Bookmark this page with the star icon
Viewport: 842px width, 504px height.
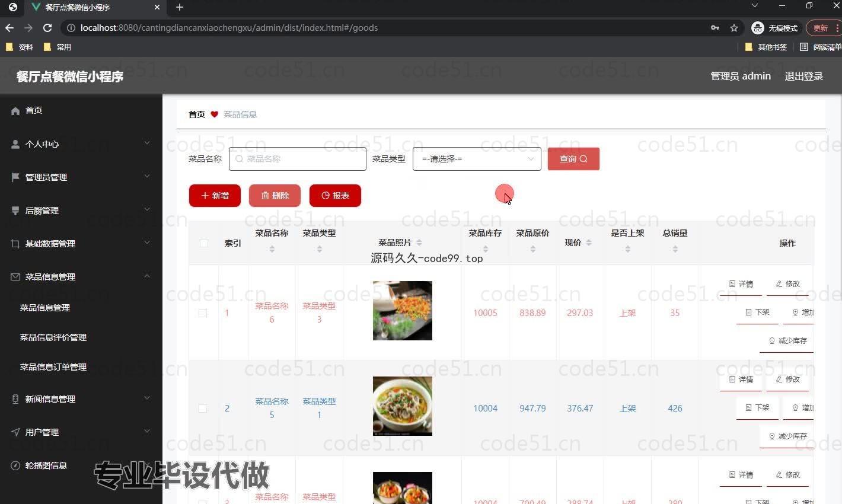coord(734,28)
